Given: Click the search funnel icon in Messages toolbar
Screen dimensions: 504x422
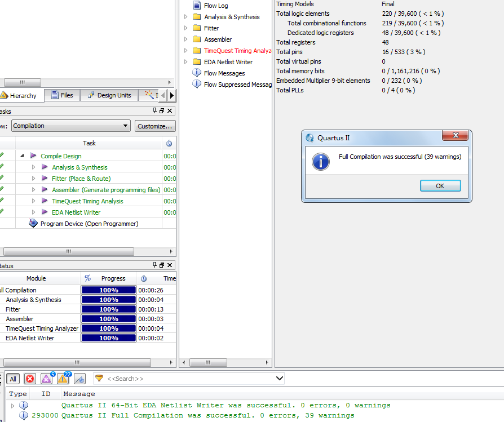Looking at the screenshot, I should 99,379.
